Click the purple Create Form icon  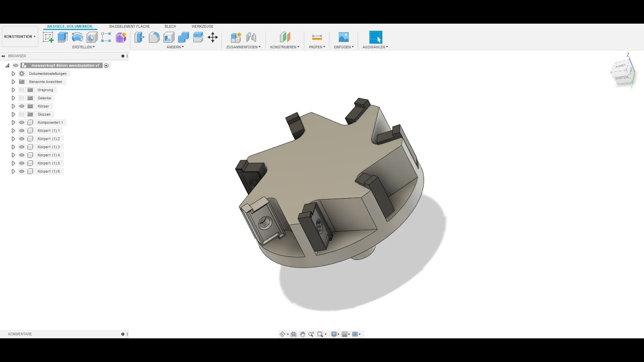(x=121, y=37)
